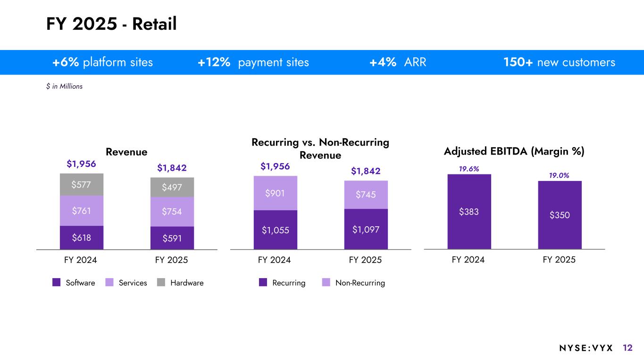Click the Non-Recurring legend color swatch
Screen dimensions: 644x362
(326, 283)
